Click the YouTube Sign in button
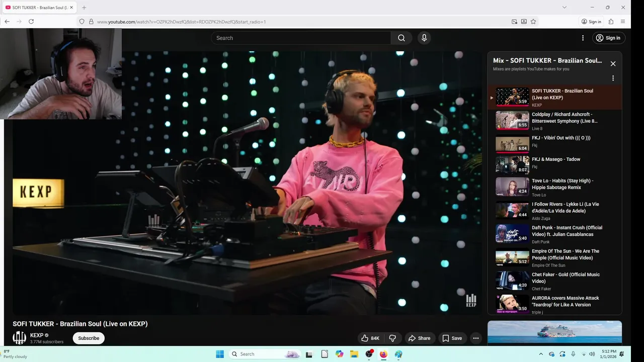The height and width of the screenshot is (362, 644). click(x=608, y=38)
